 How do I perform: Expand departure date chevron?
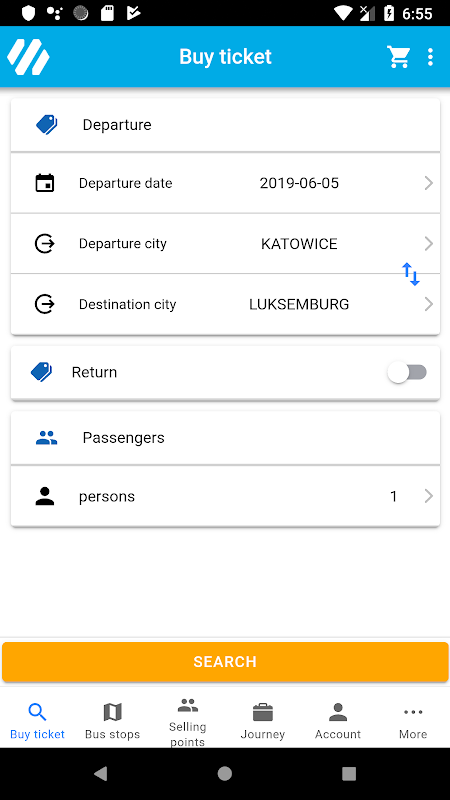(429, 183)
